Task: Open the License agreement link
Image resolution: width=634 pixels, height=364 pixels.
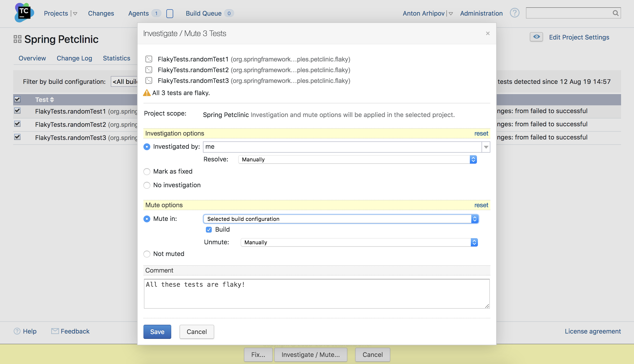Action: pyautogui.click(x=593, y=331)
